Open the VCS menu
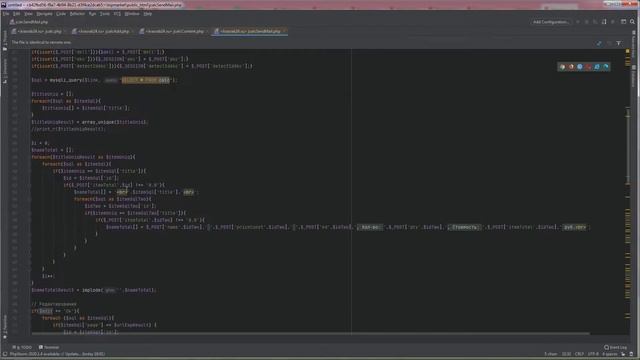This screenshot has width=640, height=360. click(117, 13)
